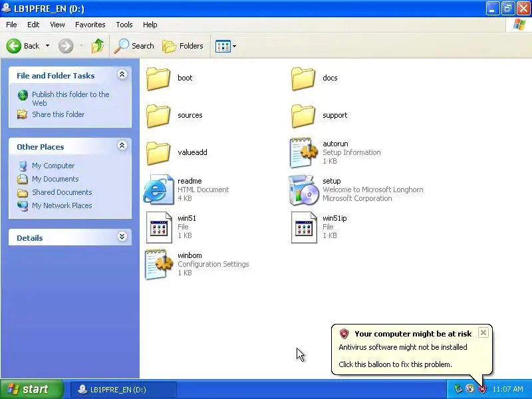
Task: Click the antivirus risk balloon message
Action: (x=403, y=347)
